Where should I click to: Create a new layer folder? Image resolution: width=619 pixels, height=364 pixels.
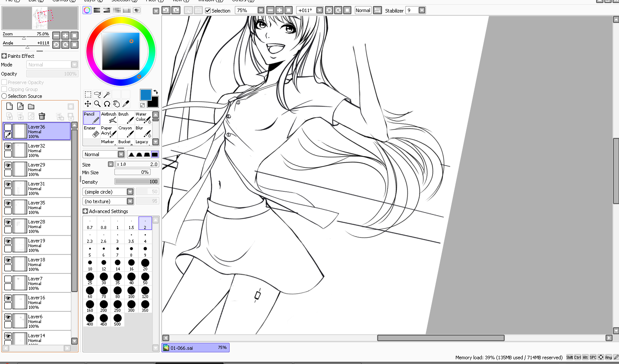[x=31, y=106]
